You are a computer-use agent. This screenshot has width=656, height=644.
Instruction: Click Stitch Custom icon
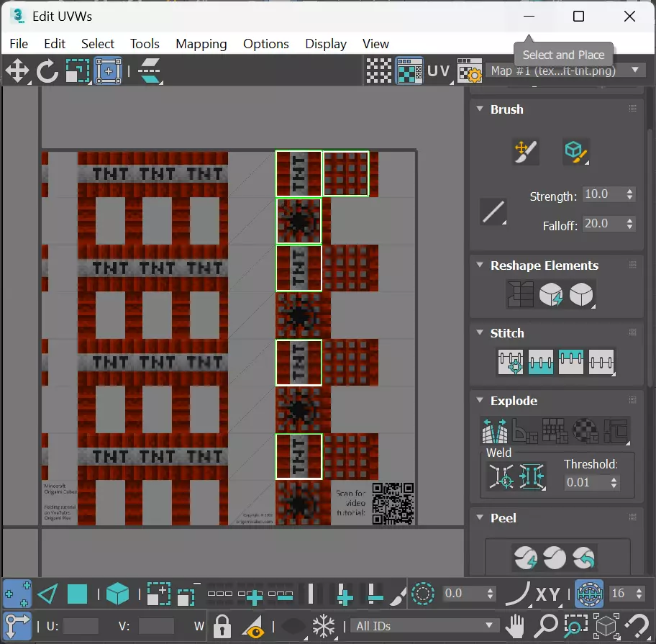click(x=601, y=362)
